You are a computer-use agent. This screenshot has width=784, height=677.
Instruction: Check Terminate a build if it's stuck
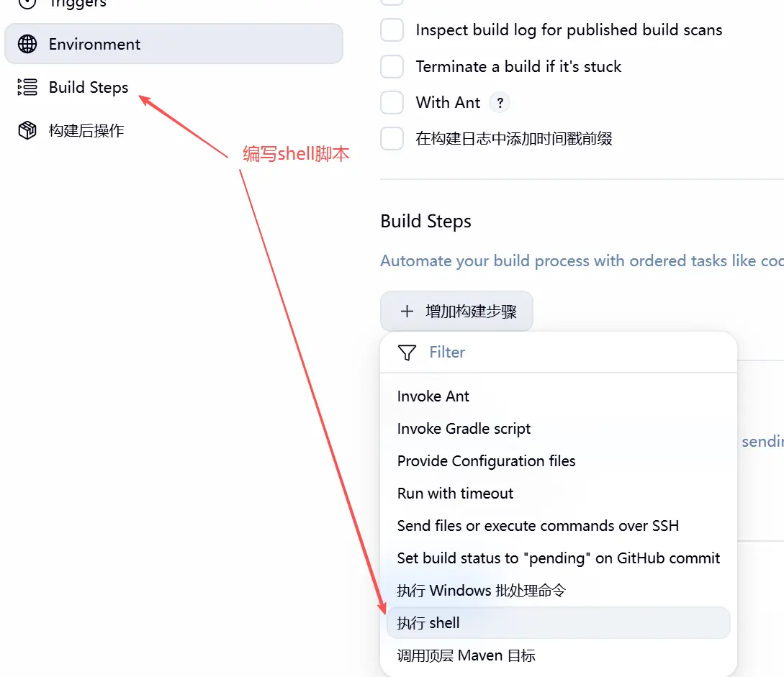click(x=392, y=67)
